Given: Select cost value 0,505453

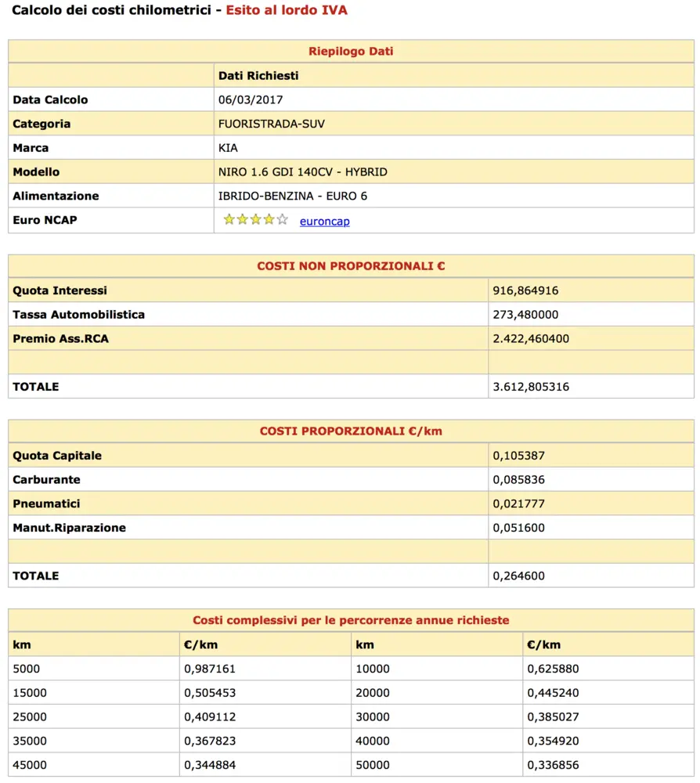Looking at the screenshot, I should pyautogui.click(x=210, y=693).
